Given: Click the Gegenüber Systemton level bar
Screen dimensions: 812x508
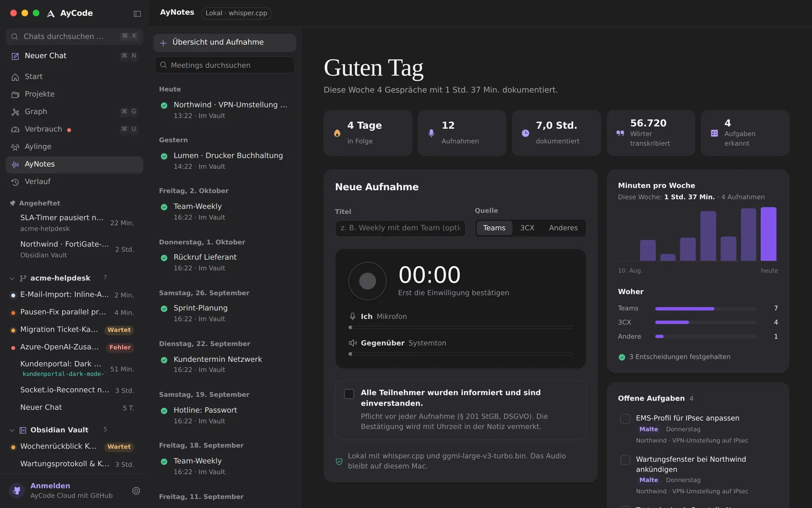Looking at the screenshot, I should click(461, 354).
